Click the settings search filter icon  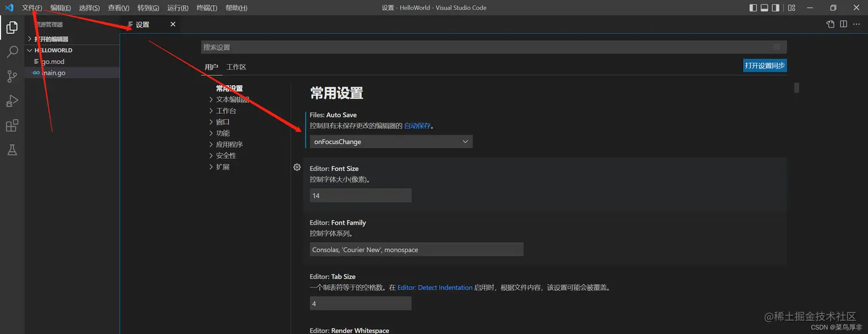point(777,47)
